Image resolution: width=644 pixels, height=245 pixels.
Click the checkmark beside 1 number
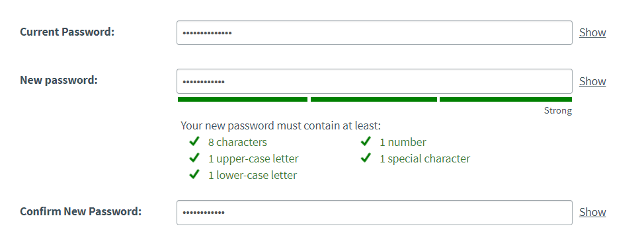pos(366,141)
